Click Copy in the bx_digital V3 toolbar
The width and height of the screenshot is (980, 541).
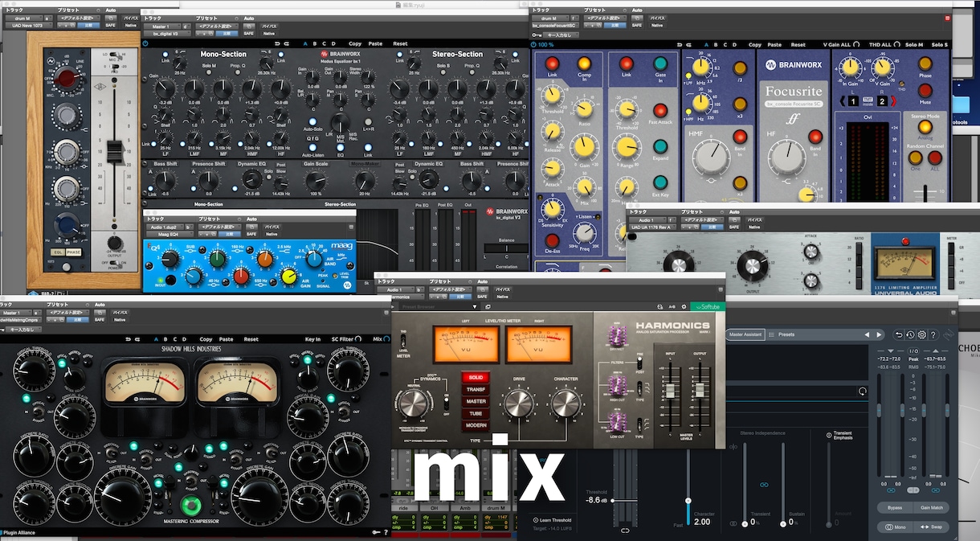[x=355, y=44]
